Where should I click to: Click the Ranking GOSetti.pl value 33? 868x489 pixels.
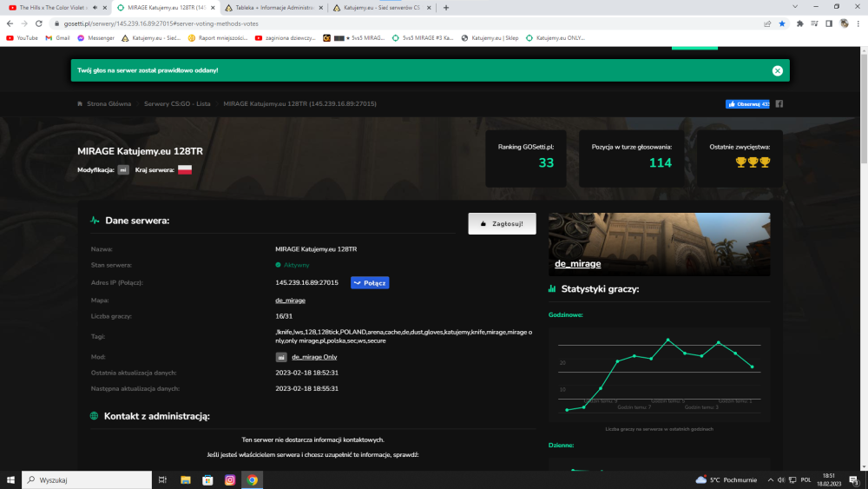pyautogui.click(x=546, y=162)
